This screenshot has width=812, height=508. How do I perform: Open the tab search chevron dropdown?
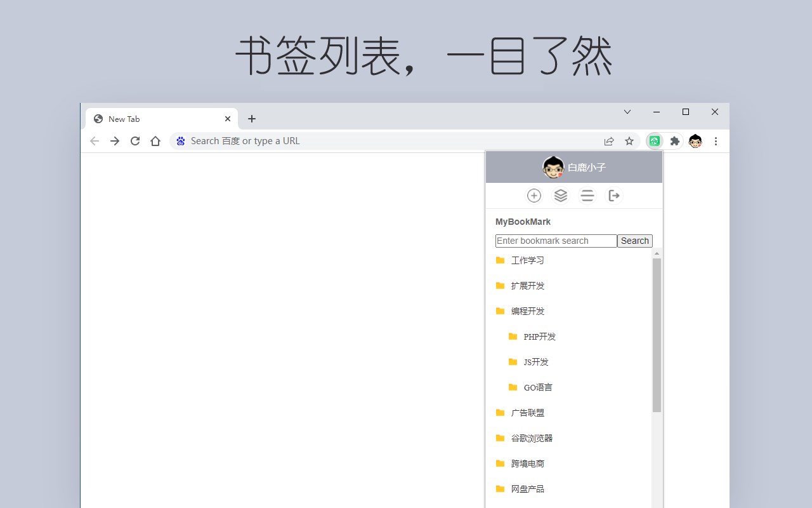pyautogui.click(x=627, y=112)
